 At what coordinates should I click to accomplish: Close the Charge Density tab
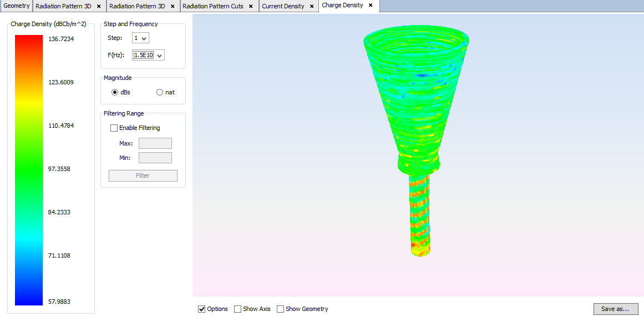point(371,6)
